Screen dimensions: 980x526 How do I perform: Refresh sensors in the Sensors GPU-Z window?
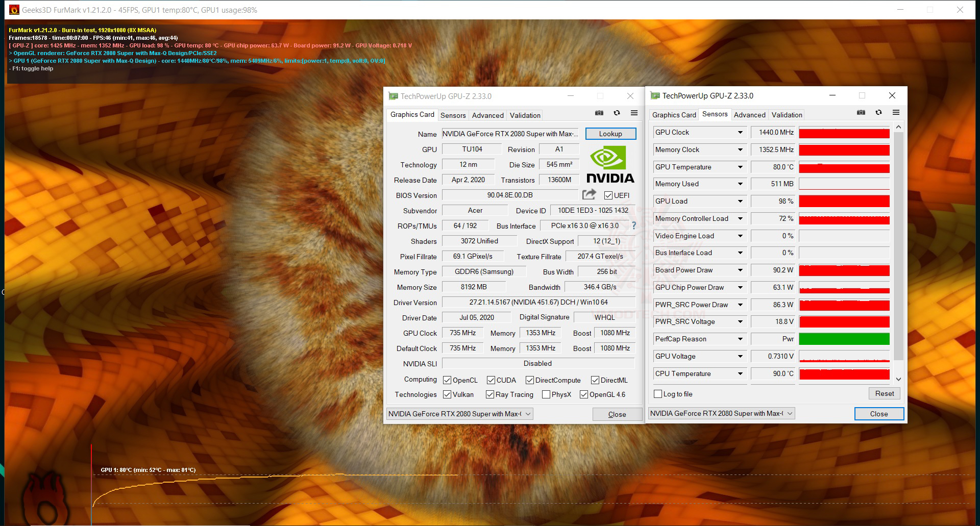coord(878,112)
